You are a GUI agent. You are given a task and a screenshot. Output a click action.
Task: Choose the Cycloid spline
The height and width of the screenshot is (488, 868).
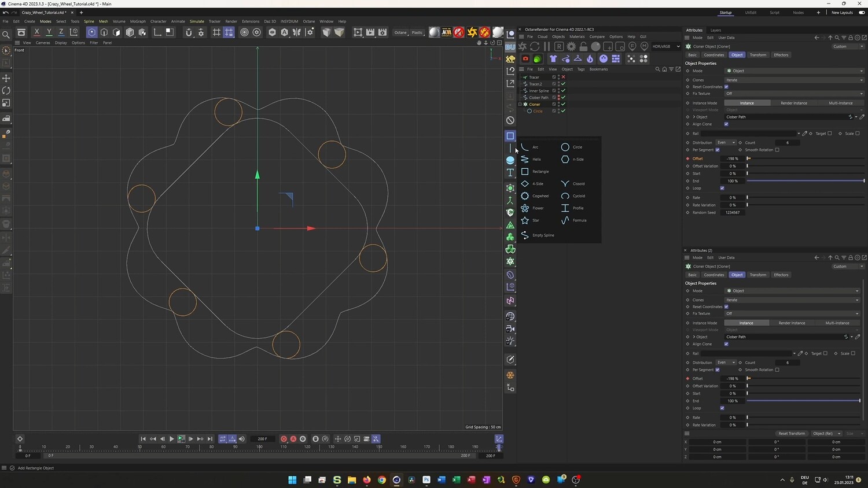click(x=573, y=195)
